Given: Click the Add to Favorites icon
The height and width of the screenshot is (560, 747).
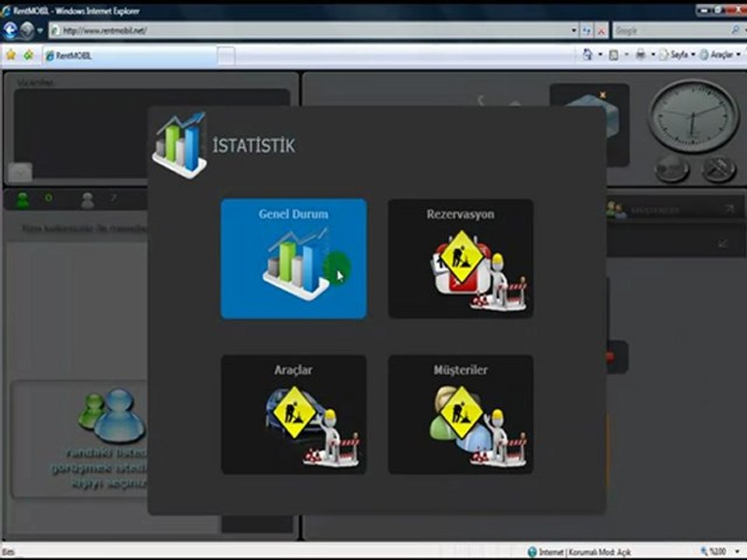Looking at the screenshot, I should (x=29, y=55).
